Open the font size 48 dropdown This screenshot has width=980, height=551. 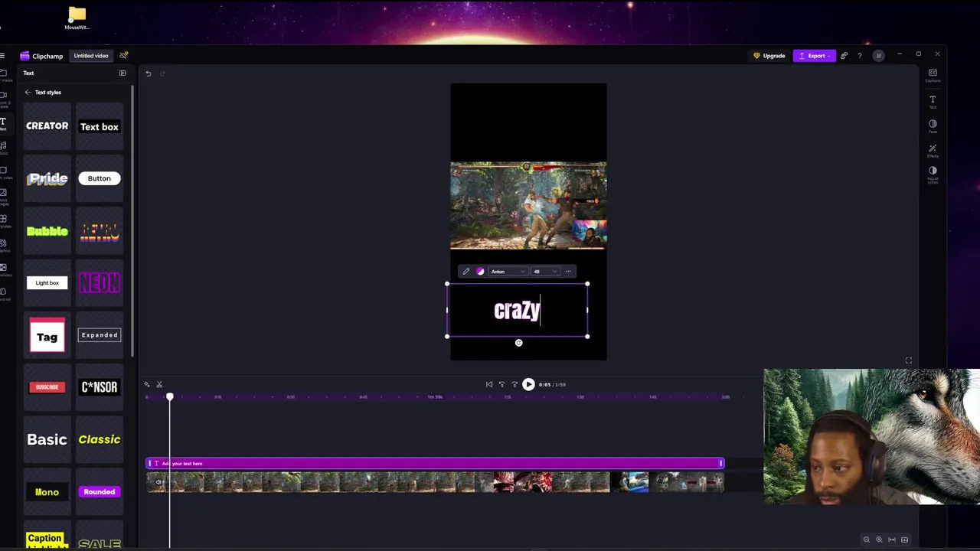tap(545, 271)
